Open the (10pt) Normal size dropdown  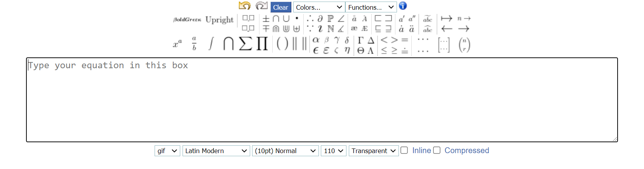tap(285, 151)
